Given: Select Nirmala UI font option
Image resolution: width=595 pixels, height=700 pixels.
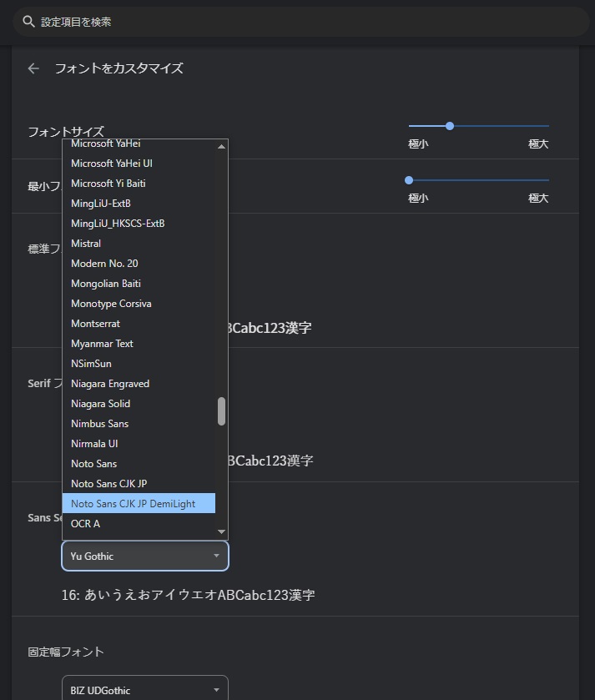Looking at the screenshot, I should click(139, 444).
